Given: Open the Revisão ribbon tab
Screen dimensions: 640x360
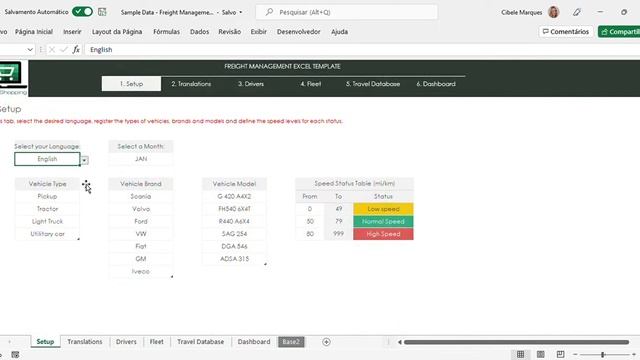Looking at the screenshot, I should click(x=229, y=31).
